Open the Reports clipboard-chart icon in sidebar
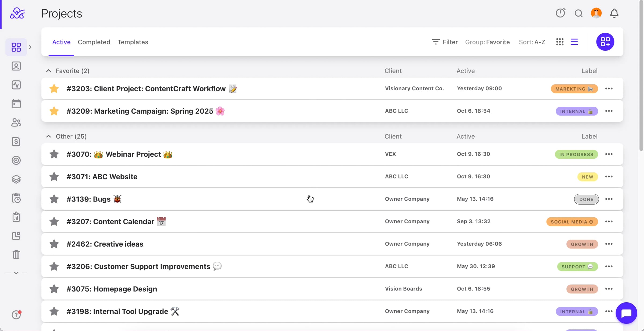 [16, 217]
